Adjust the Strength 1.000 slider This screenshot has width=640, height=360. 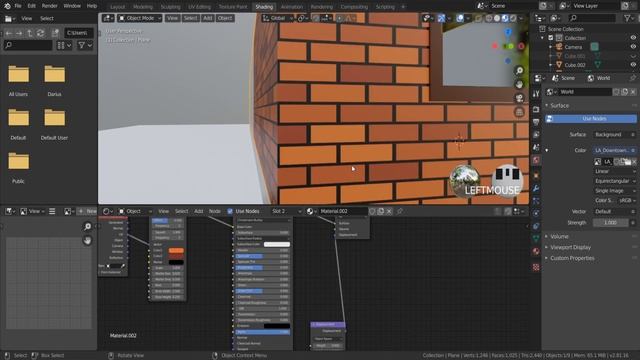[x=611, y=223]
